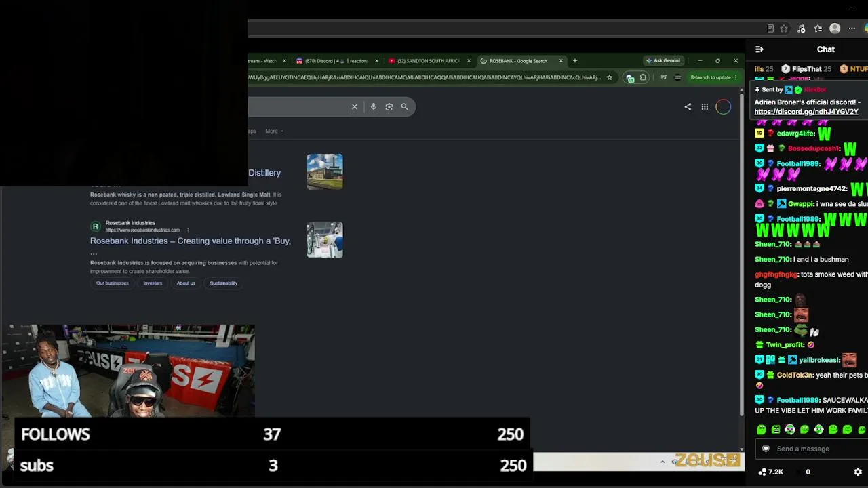Open the outer browser profile avatar

tap(835, 28)
